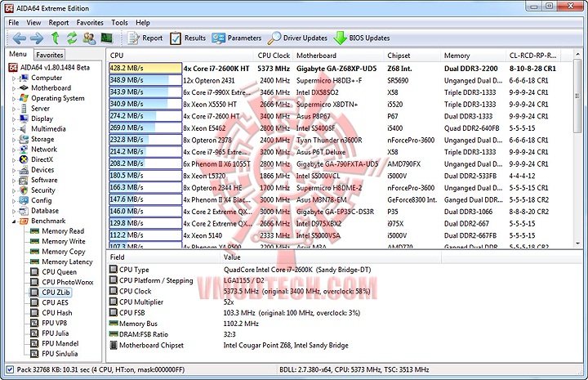This screenshot has height=380, width=588.
Task: Refresh using the green circular arrows icon
Action: coord(72,38)
